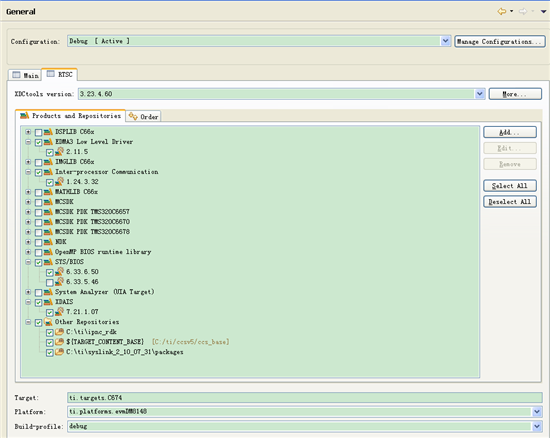Click the MATHLIB C66x product icon
The height and width of the screenshot is (438, 550).
click(48, 192)
